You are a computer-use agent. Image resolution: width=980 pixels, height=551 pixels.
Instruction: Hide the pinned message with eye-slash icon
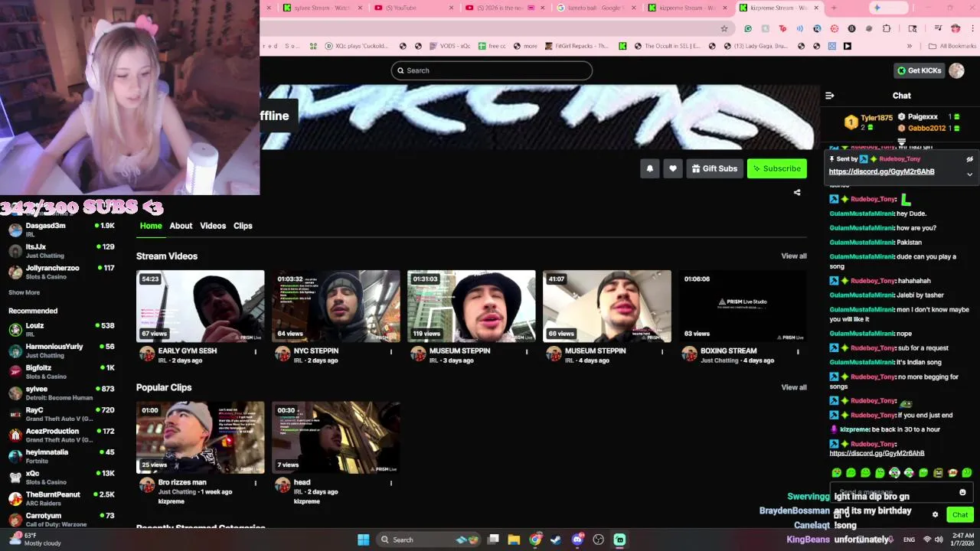click(969, 159)
